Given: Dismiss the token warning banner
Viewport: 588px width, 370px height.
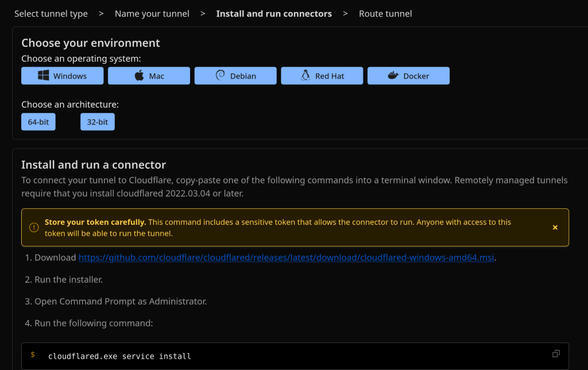Looking at the screenshot, I should [555, 228].
